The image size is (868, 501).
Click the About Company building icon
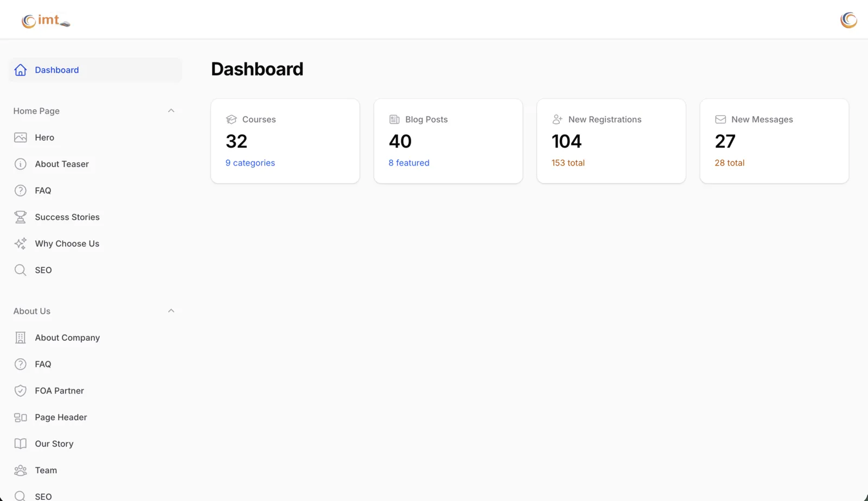[x=21, y=338]
